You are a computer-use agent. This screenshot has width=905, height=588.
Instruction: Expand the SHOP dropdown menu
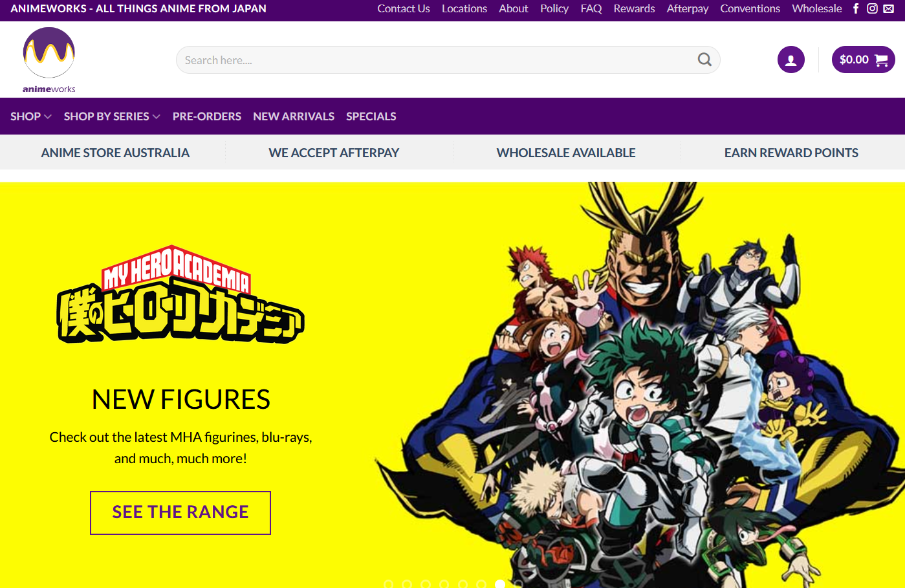point(30,116)
